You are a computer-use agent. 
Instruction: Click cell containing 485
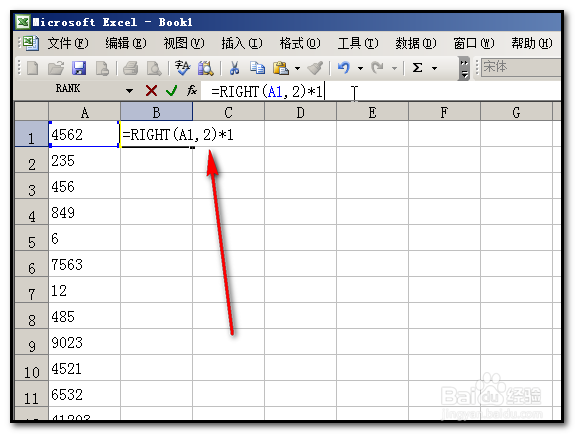(x=84, y=316)
